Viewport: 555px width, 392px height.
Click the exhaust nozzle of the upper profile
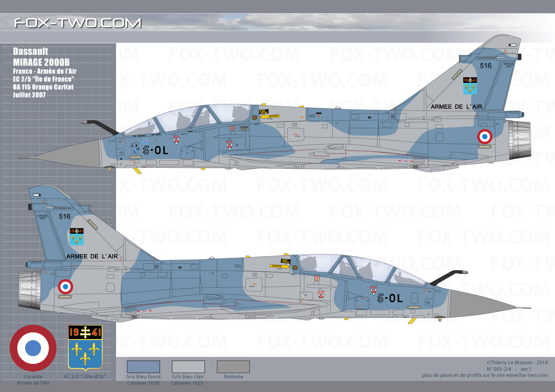pos(520,140)
